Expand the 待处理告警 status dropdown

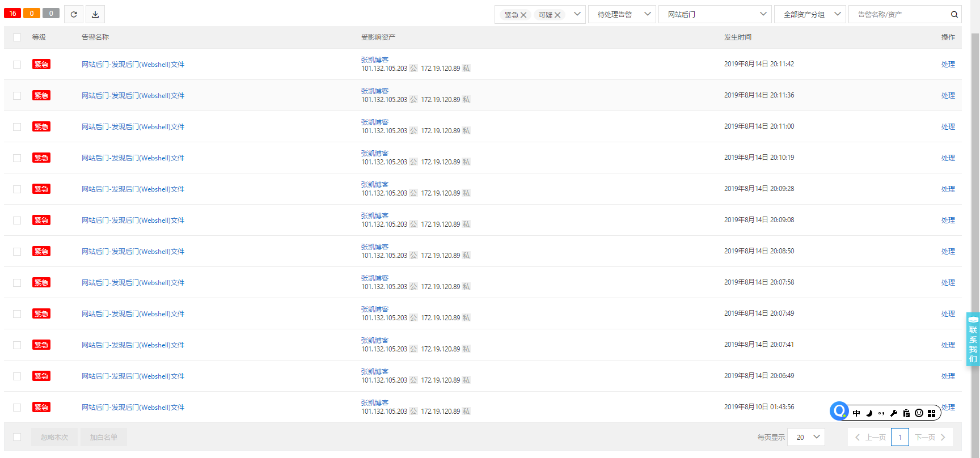(622, 15)
